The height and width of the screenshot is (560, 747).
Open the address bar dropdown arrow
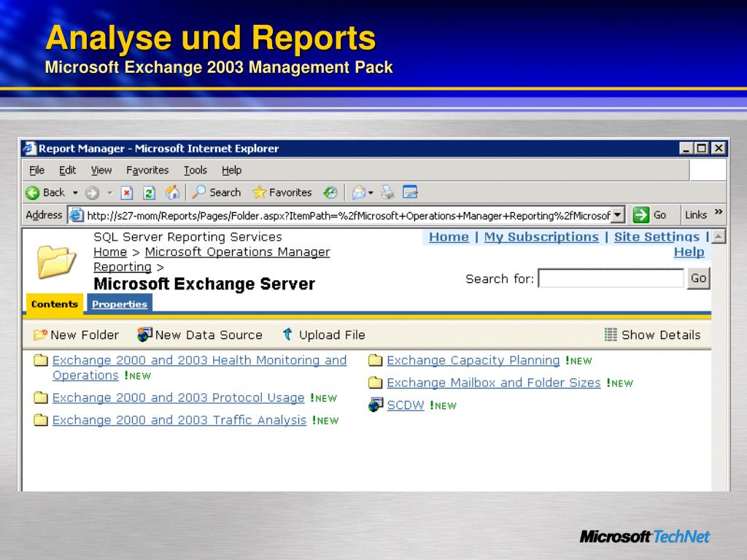[x=617, y=215]
